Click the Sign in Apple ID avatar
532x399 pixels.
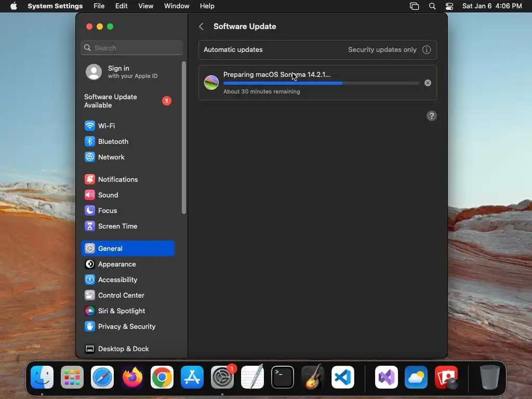94,72
